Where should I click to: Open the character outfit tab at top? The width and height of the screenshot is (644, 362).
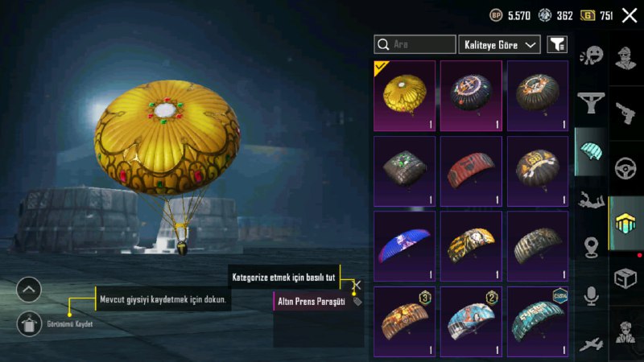click(x=625, y=57)
